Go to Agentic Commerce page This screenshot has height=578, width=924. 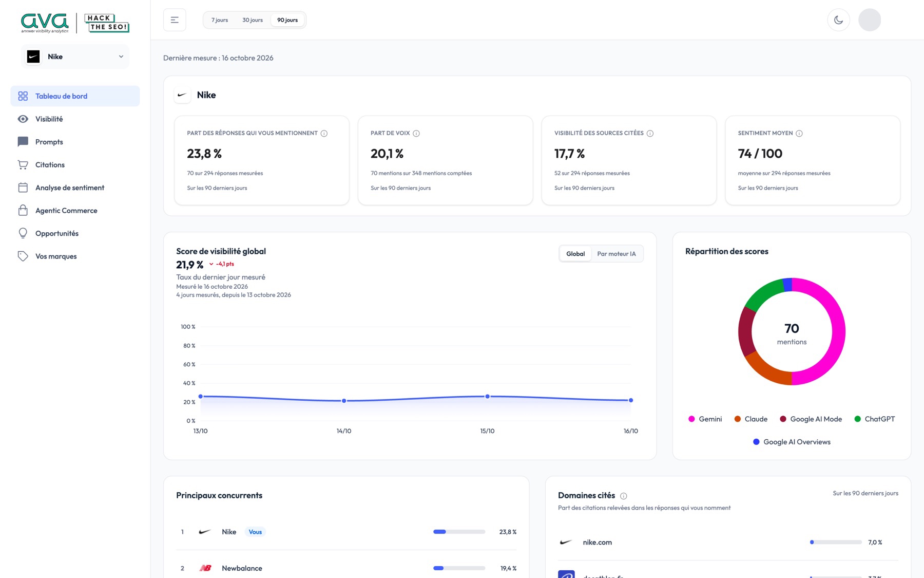(x=75, y=211)
